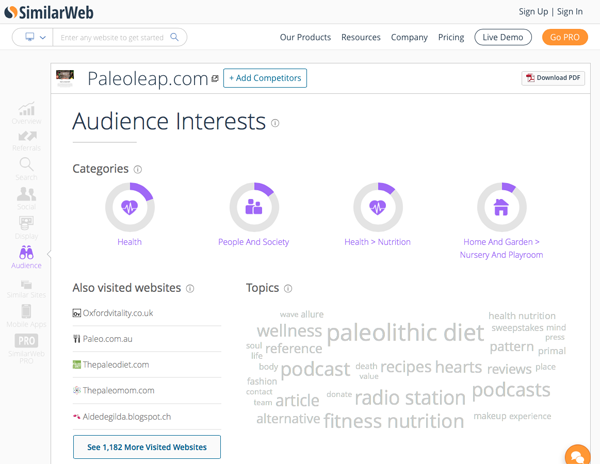The image size is (600, 464).
Task: Open the Similar Sites sidebar section
Action: pos(26,289)
